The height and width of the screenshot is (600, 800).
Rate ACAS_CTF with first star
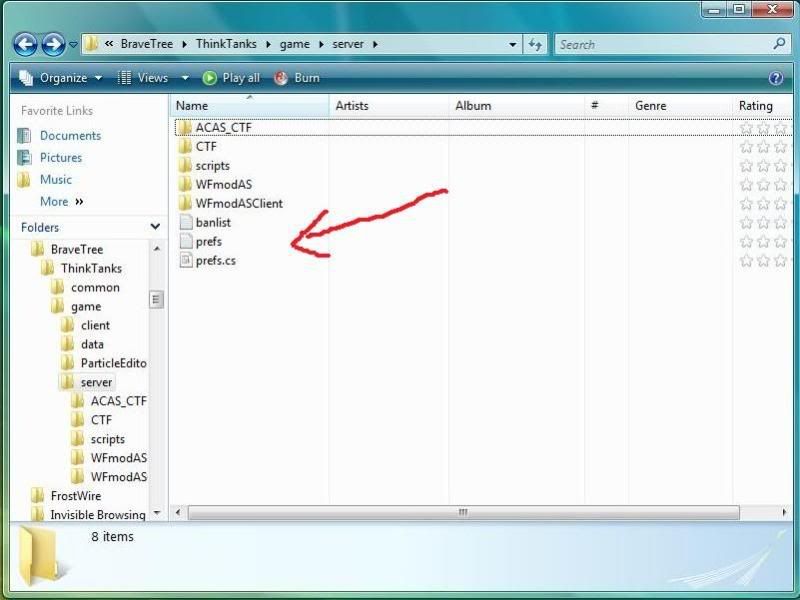[x=746, y=128]
